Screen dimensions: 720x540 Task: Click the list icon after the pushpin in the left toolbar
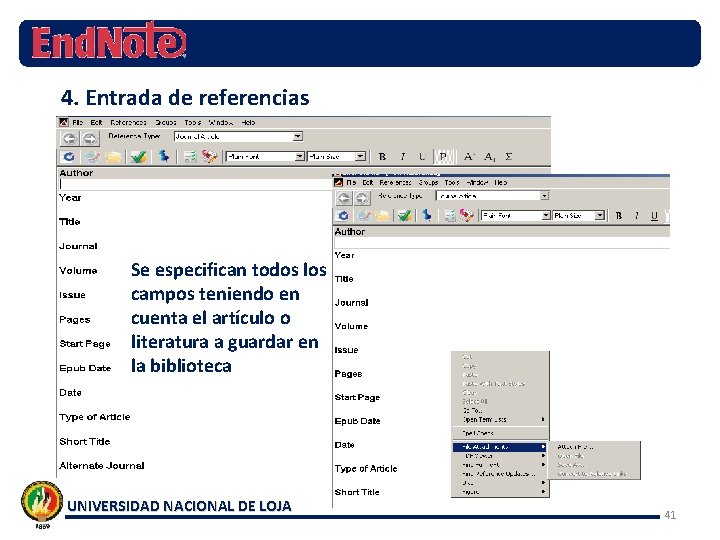[x=190, y=157]
